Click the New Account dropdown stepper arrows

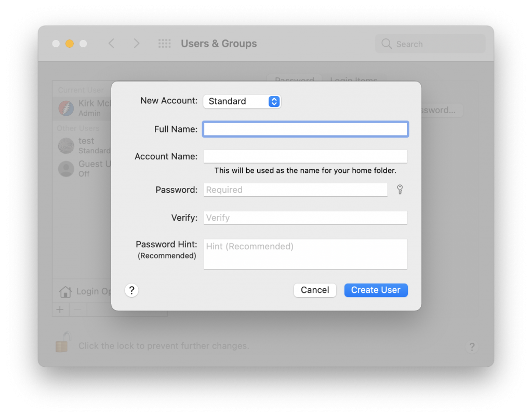tap(274, 101)
